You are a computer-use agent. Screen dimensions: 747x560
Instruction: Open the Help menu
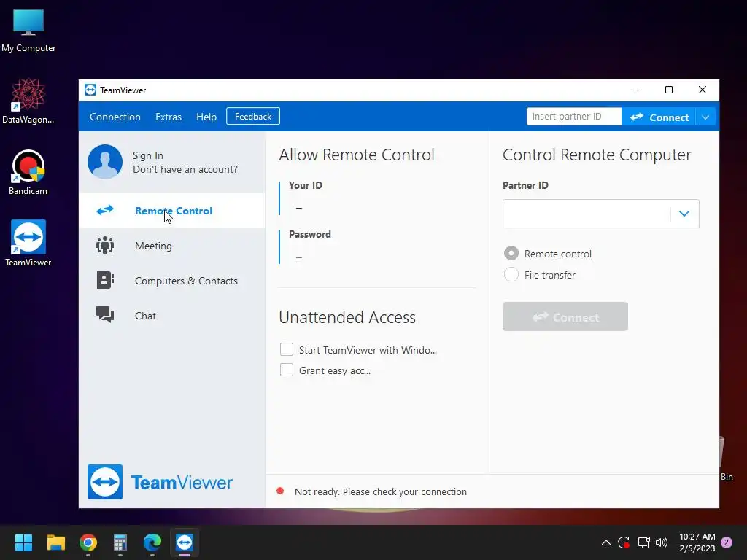(206, 117)
